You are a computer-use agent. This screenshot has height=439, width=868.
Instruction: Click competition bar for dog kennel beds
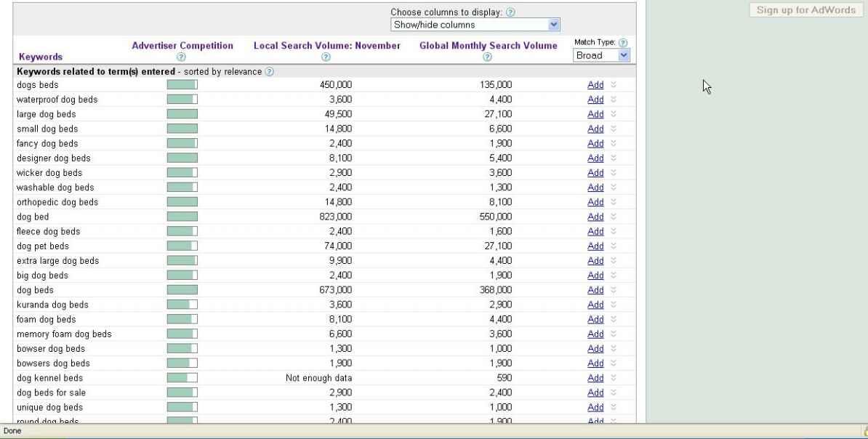pos(182,378)
